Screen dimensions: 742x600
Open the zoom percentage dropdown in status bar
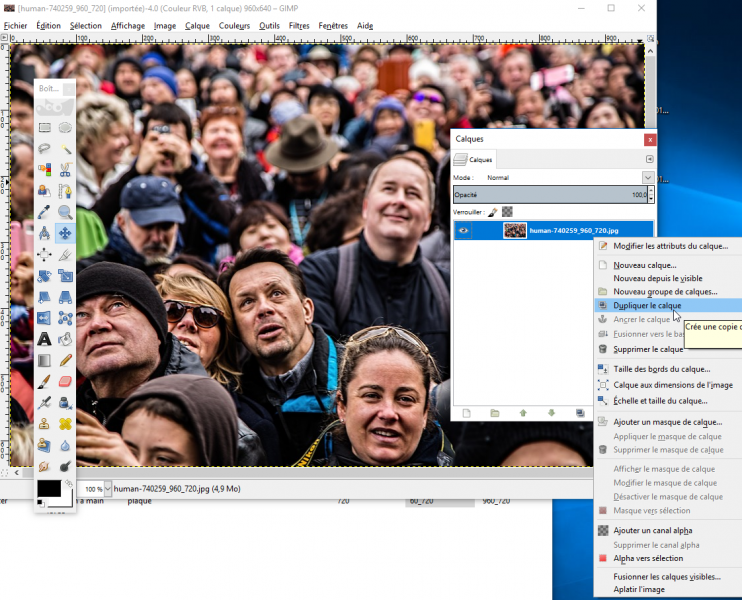coord(107,489)
